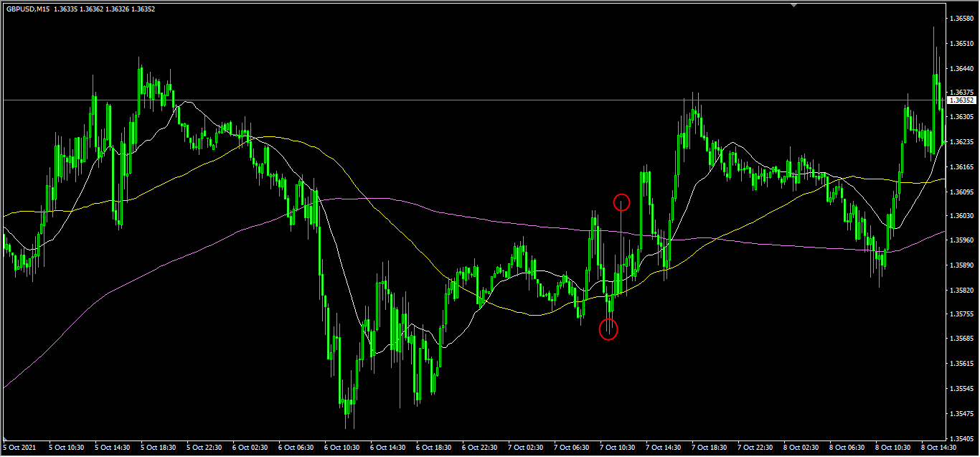Screen dimensions: 980x457
Task: Click the 7 Oct 10:30 time label
Action: [x=618, y=447]
